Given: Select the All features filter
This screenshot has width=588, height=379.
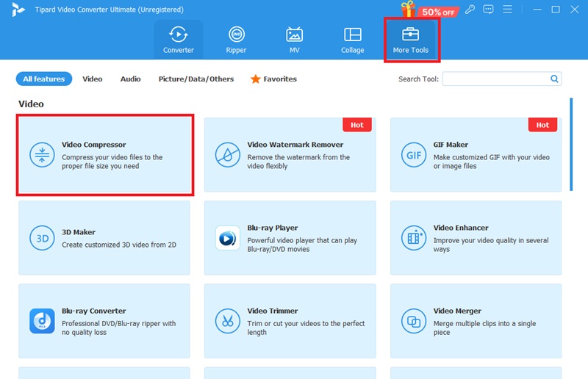Looking at the screenshot, I should (44, 79).
